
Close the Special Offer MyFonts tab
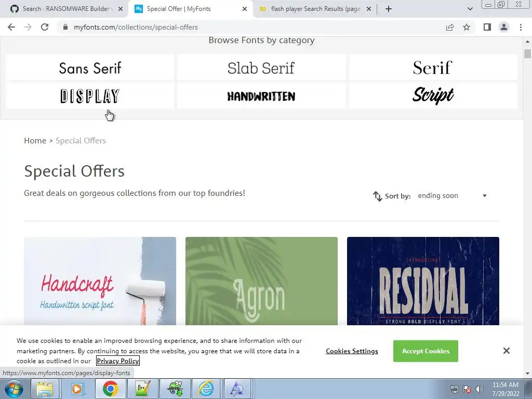(245, 9)
